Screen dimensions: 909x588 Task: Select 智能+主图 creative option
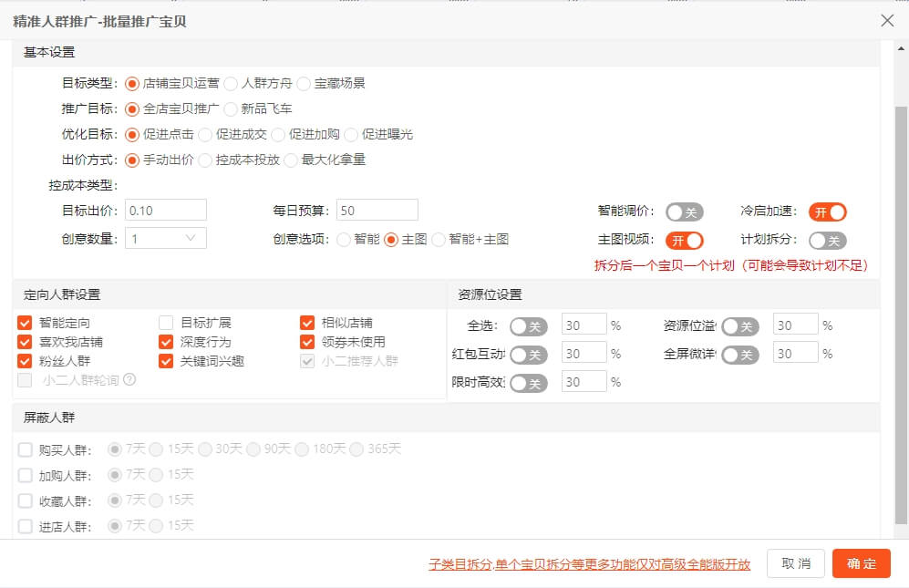tap(439, 240)
